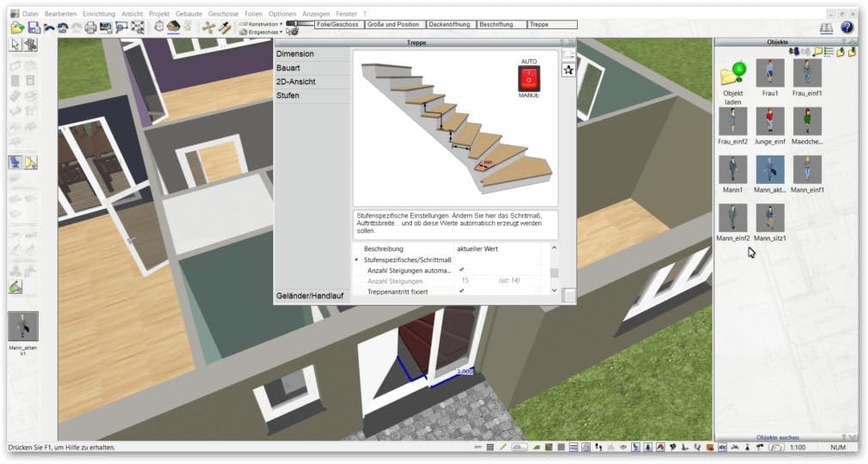Open the Erdgeschoss floor dropdown
Image resolution: width=868 pixels, height=464 pixels.
261,32
